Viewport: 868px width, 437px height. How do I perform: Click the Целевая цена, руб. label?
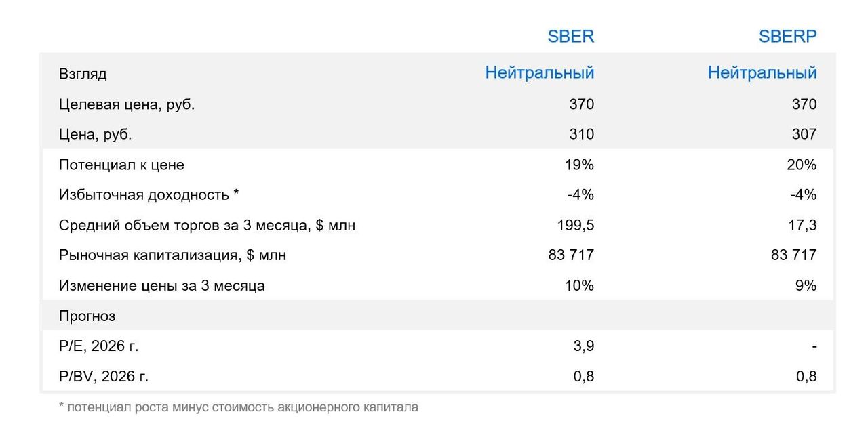click(127, 104)
